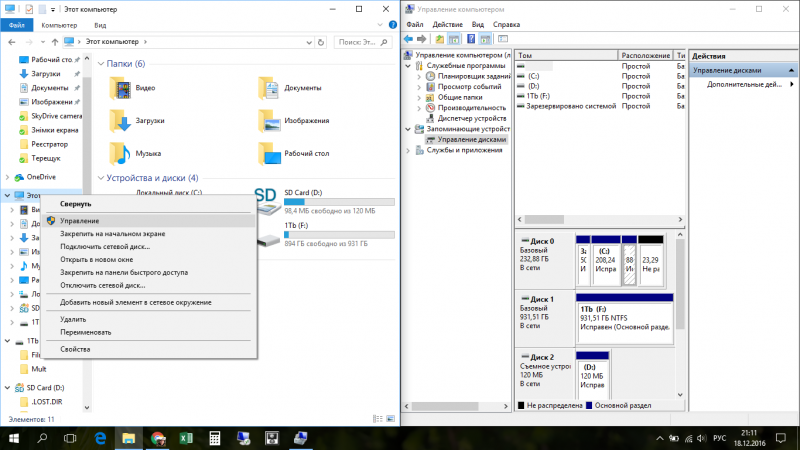Click the Back arrow in Computer Management toolbar

click(x=408, y=40)
